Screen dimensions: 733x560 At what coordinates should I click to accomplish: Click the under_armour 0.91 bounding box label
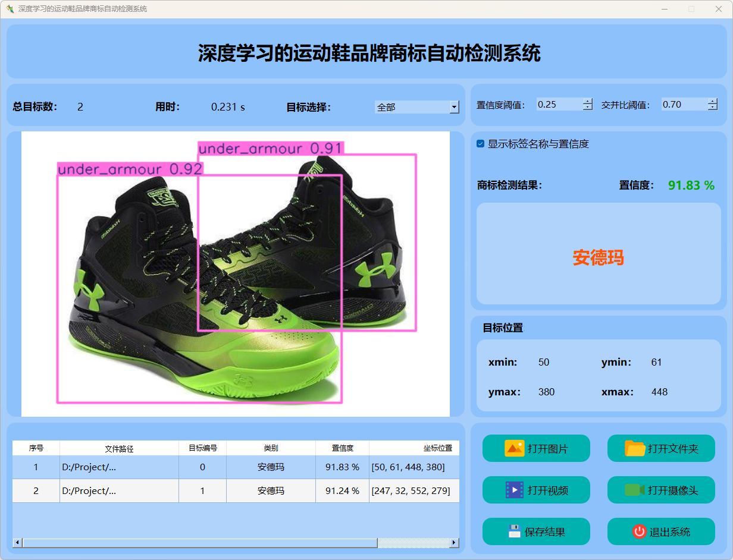271,148
